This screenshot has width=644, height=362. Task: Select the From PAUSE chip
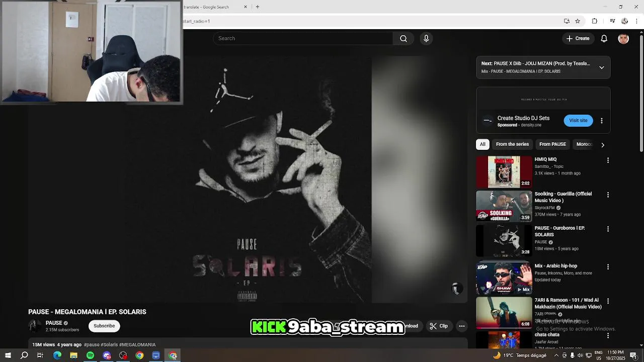[552, 144]
